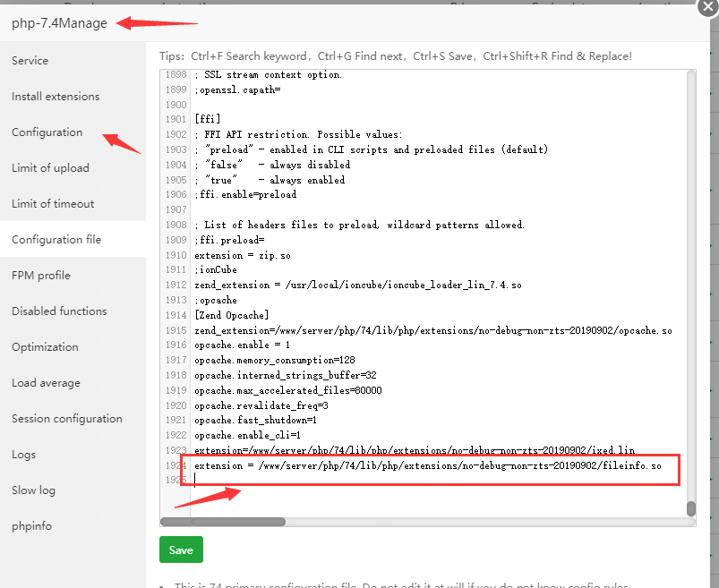Go to the Optimization tab
719x588 pixels.
[x=45, y=346]
